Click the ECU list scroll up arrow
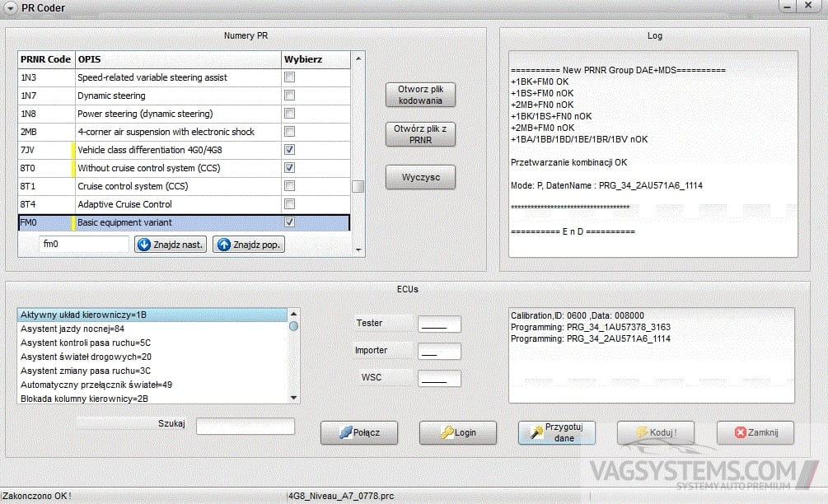This screenshot has height=504, width=828. [293, 314]
